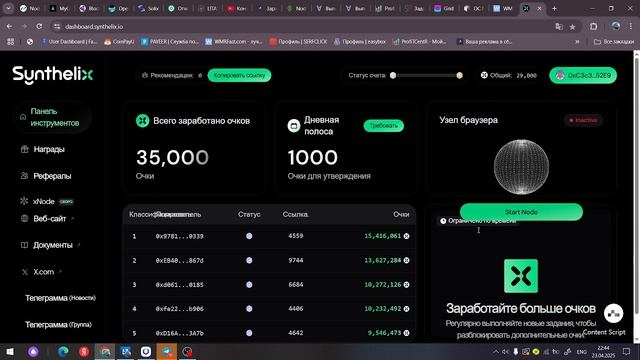This screenshot has width=640, height=360.
Task: Show hidden system tray icons
Action: point(495,351)
